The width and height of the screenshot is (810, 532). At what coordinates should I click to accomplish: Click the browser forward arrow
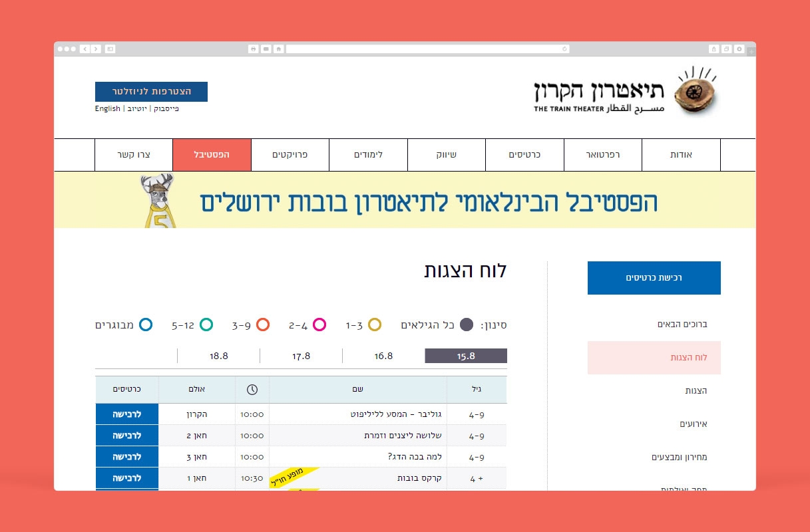click(96, 49)
